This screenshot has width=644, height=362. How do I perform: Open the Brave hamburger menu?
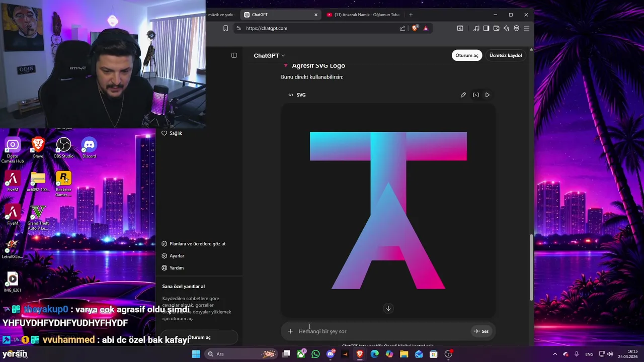click(x=526, y=28)
